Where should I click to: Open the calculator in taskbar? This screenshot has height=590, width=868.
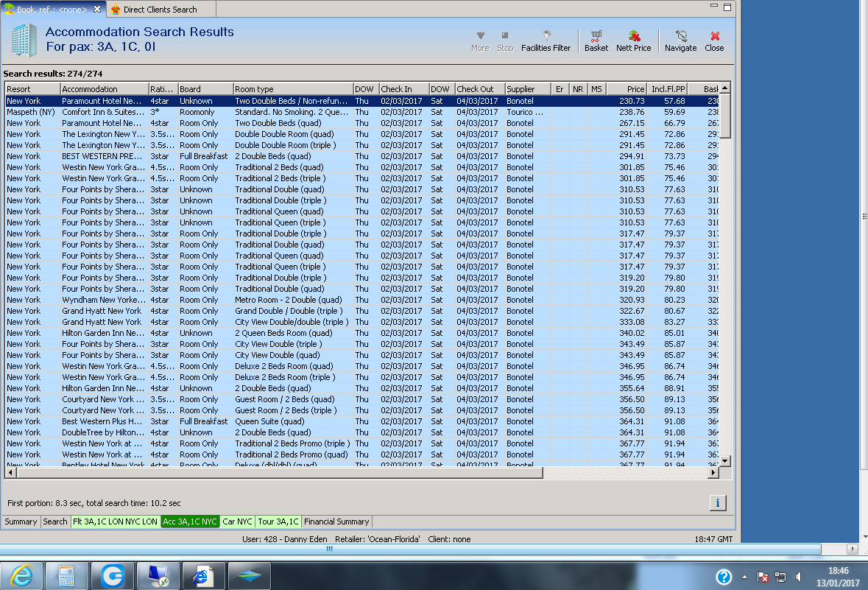click(66, 576)
